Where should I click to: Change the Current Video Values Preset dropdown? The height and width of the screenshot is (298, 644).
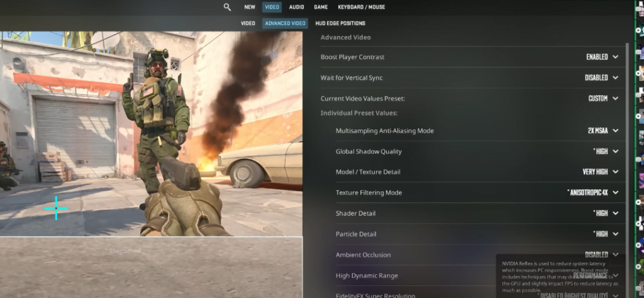(x=603, y=99)
